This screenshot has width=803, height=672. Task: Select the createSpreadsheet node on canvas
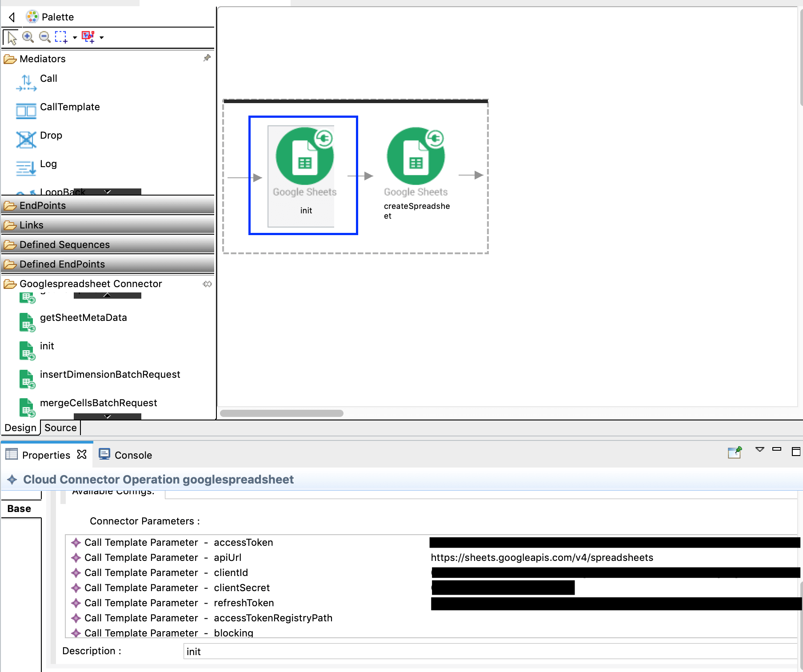pos(416,173)
